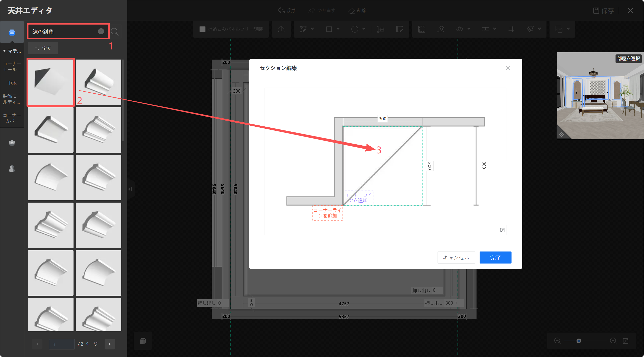Image resolution: width=644 pixels, height=357 pixels.
Task: Open the user account sidebar icon
Action: pos(12,169)
